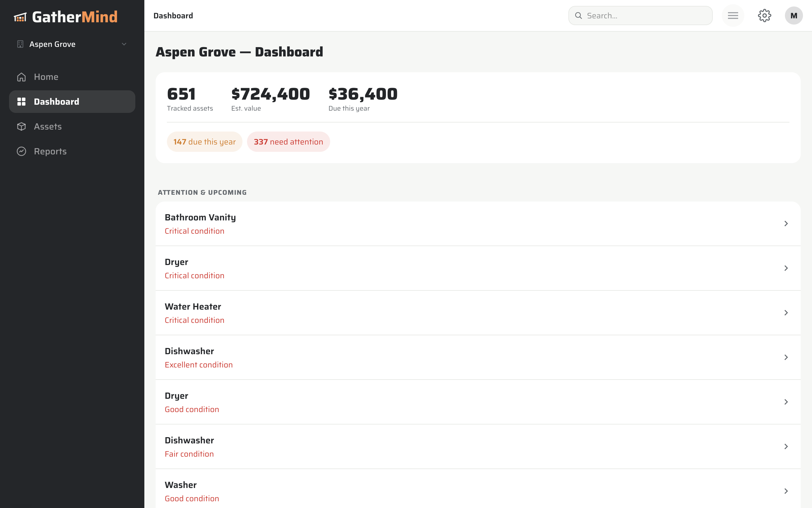This screenshot has height=508, width=812.
Task: Open the Home sidebar item
Action: (x=72, y=77)
